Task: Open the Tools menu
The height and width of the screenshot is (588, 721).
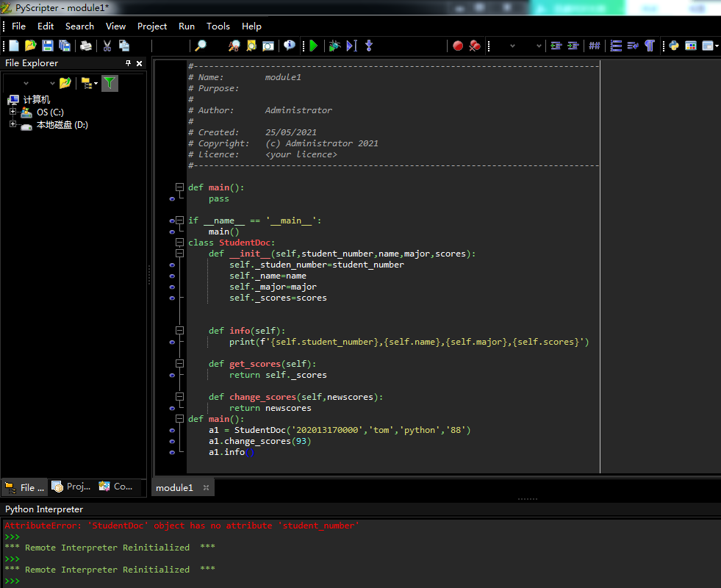Action: click(218, 26)
